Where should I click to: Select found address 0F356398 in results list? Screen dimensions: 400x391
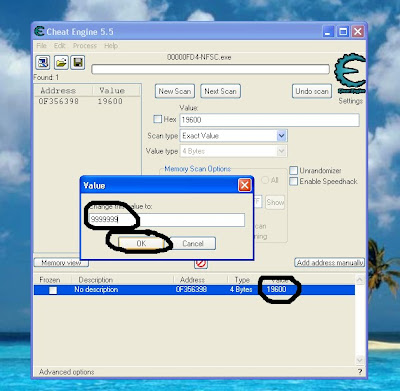click(59, 101)
